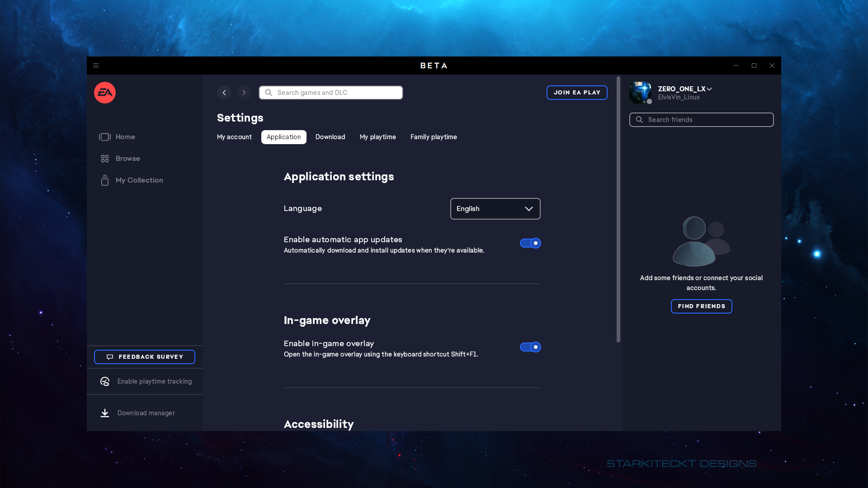Expand the hamburger menu icon
868x488 pixels.
point(96,66)
